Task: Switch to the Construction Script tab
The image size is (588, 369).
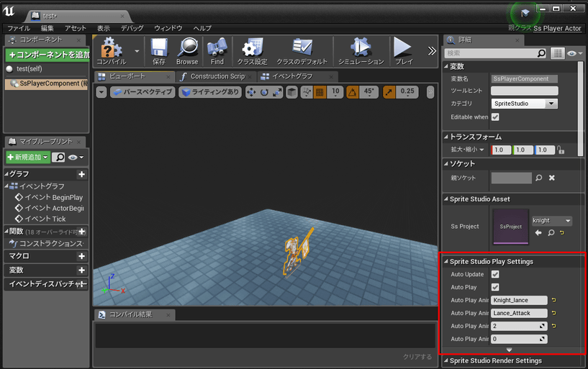Action: pos(216,76)
